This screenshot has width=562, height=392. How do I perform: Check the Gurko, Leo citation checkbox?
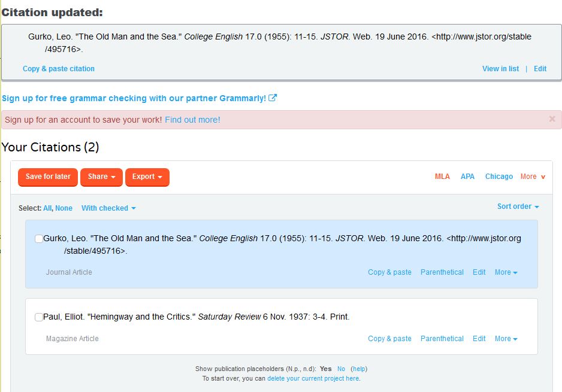pyautogui.click(x=39, y=239)
